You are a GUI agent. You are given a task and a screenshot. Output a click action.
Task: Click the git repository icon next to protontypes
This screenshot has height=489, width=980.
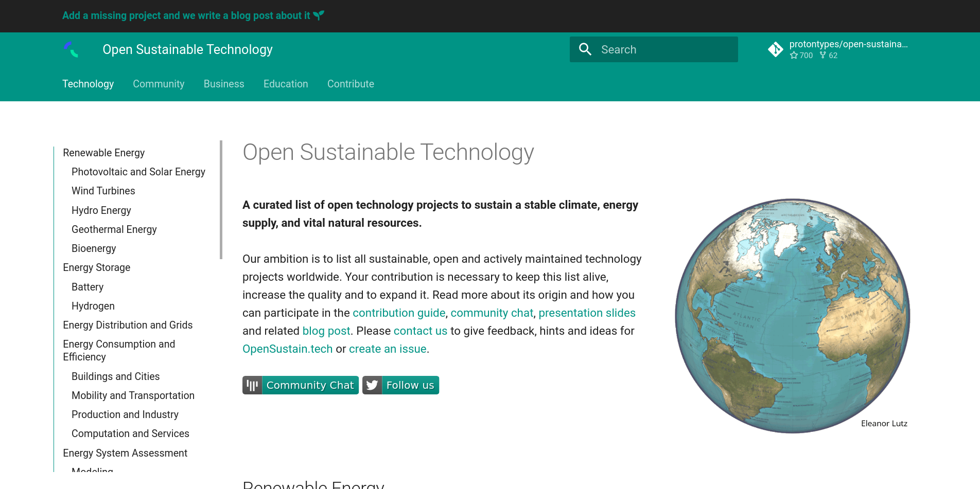click(776, 49)
